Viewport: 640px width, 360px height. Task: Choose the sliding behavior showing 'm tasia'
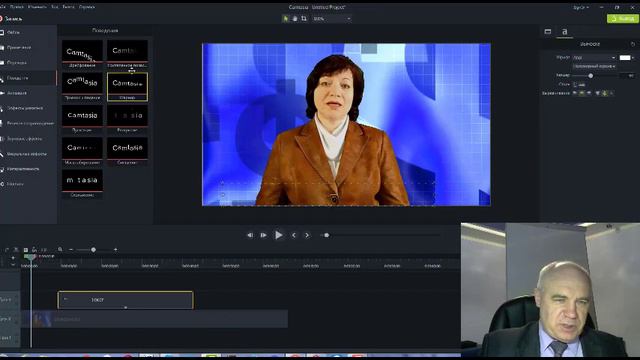click(82, 184)
